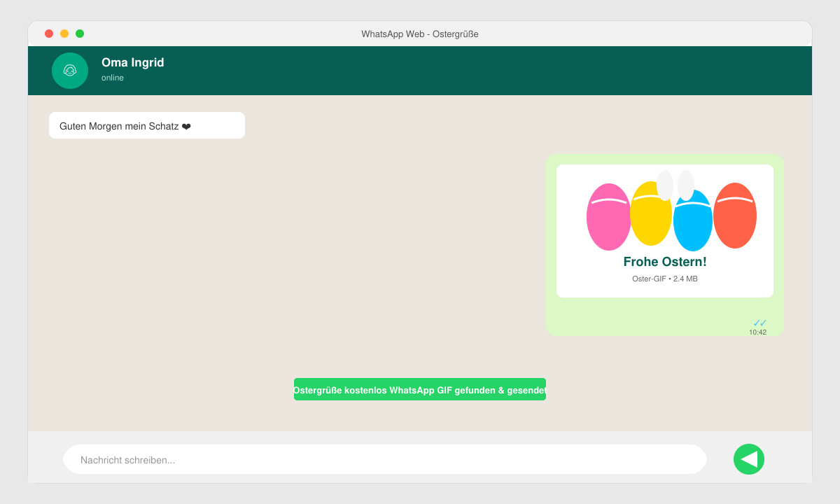
Task: Click the green send arrow button
Action: [749, 459]
